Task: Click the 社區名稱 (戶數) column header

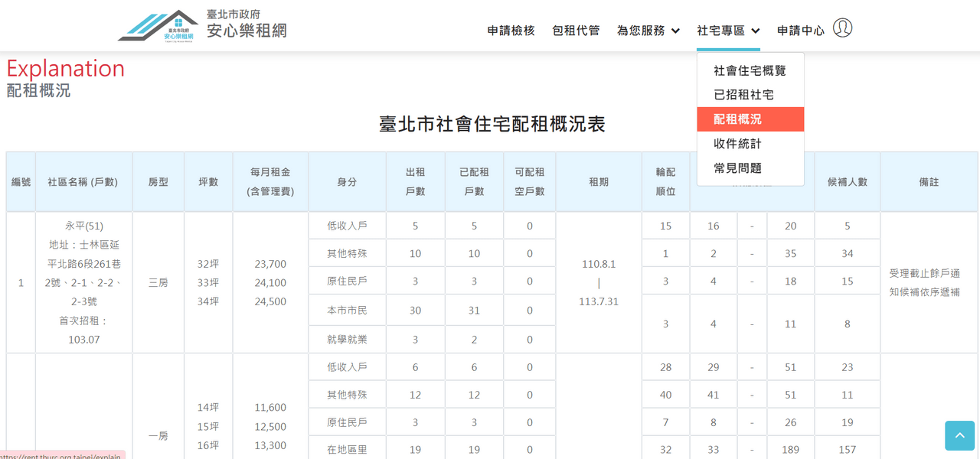Action: [83, 182]
